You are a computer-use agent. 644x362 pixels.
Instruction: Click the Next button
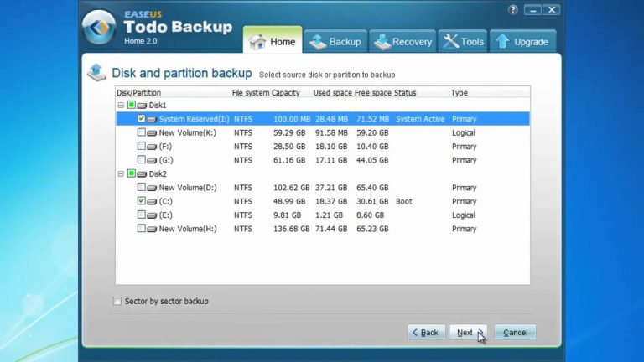(x=469, y=332)
